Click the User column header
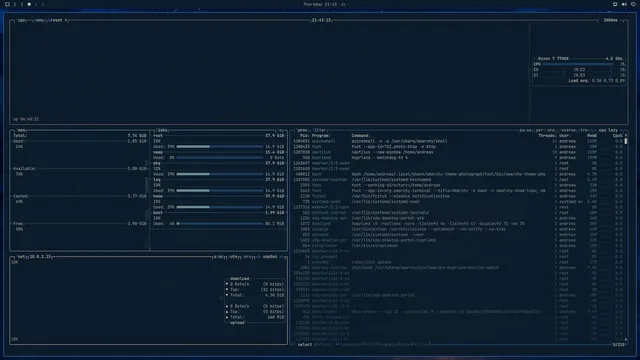640x360 pixels. click(565, 136)
